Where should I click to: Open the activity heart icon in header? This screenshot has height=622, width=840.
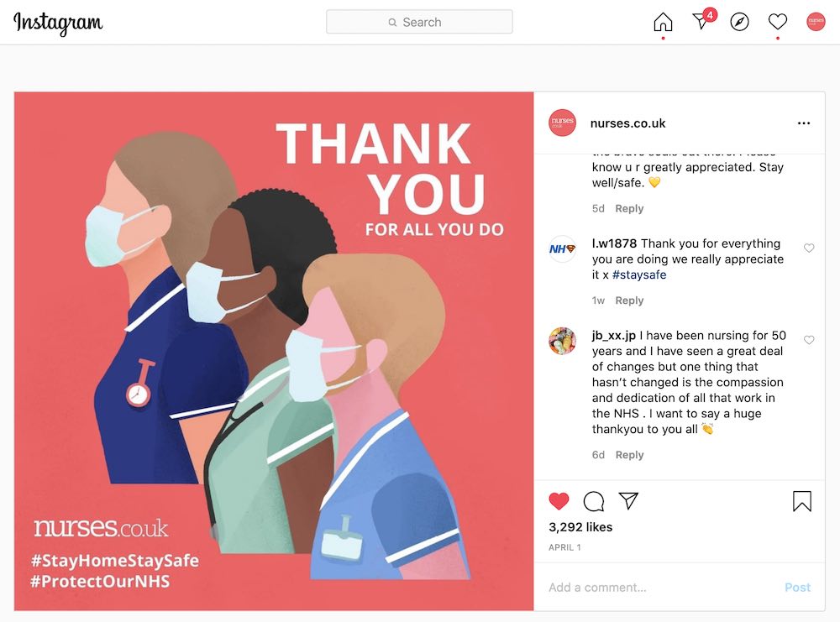(777, 22)
